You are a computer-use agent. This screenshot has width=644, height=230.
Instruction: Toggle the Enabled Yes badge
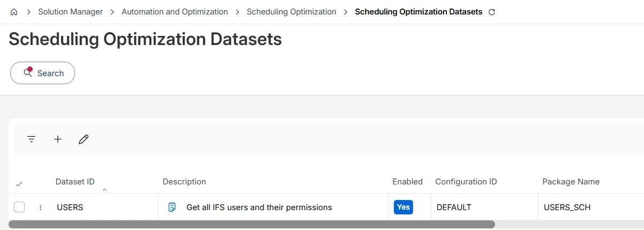point(403,207)
